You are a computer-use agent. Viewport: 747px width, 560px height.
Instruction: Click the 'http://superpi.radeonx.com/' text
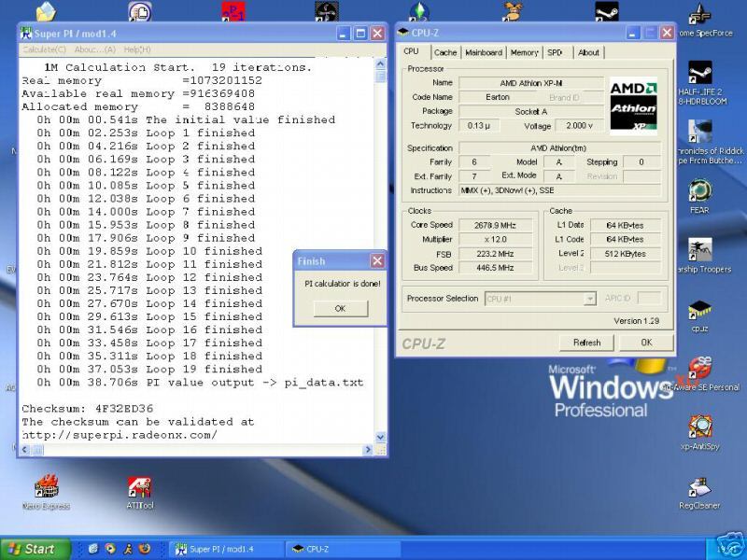pos(120,435)
